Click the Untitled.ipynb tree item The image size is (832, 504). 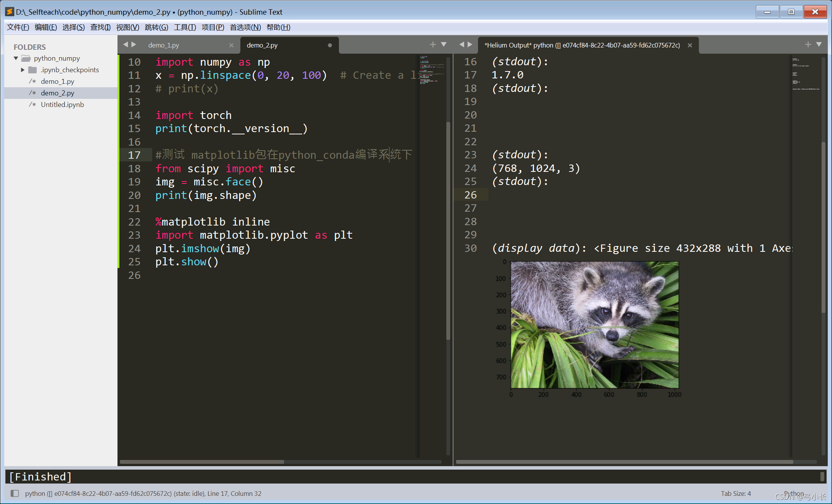click(61, 105)
